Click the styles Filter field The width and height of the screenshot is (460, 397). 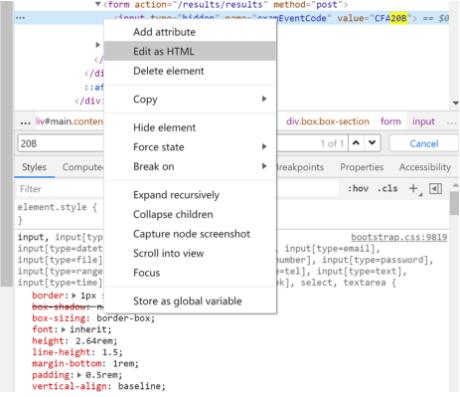(60, 189)
